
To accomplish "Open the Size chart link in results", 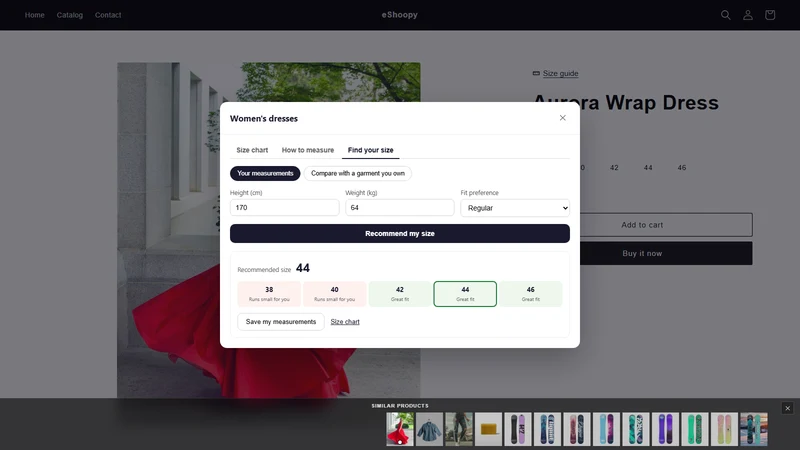I will pyautogui.click(x=345, y=322).
